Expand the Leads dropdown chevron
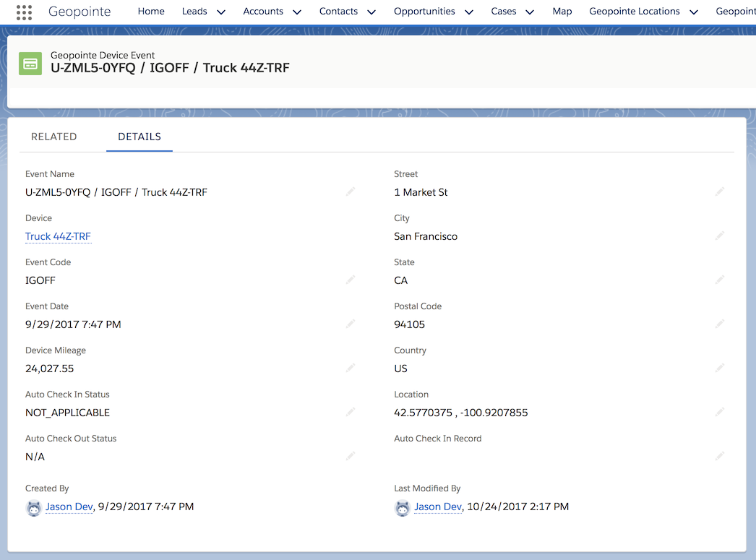This screenshot has width=756, height=560. [221, 12]
